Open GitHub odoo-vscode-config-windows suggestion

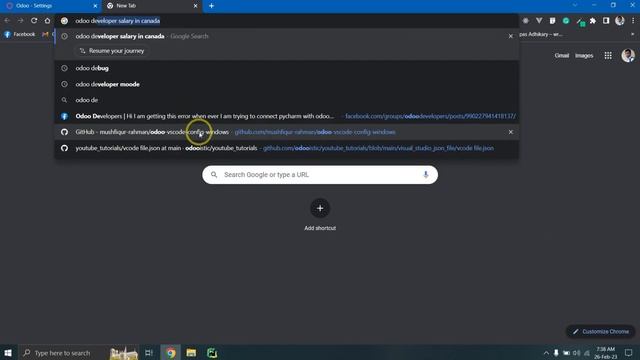tap(286, 132)
